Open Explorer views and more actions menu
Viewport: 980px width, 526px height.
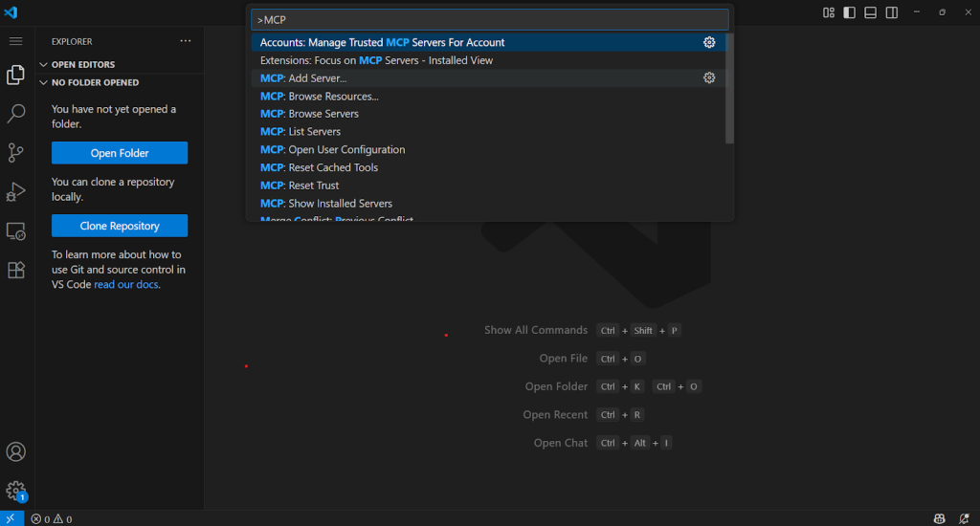(x=186, y=42)
